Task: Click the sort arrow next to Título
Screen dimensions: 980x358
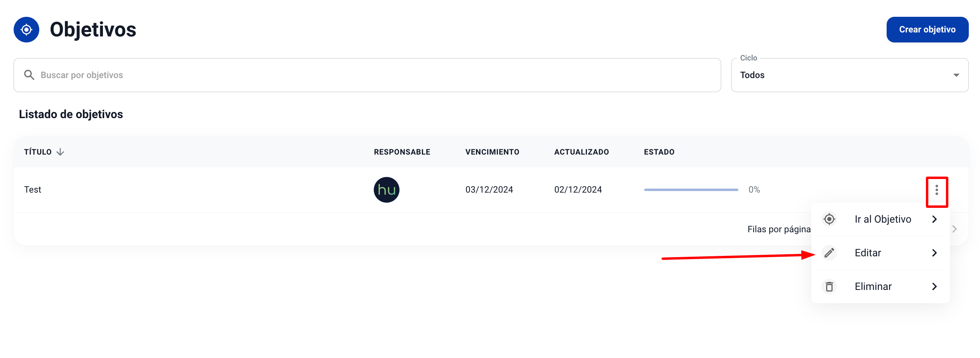Action: 60,152
